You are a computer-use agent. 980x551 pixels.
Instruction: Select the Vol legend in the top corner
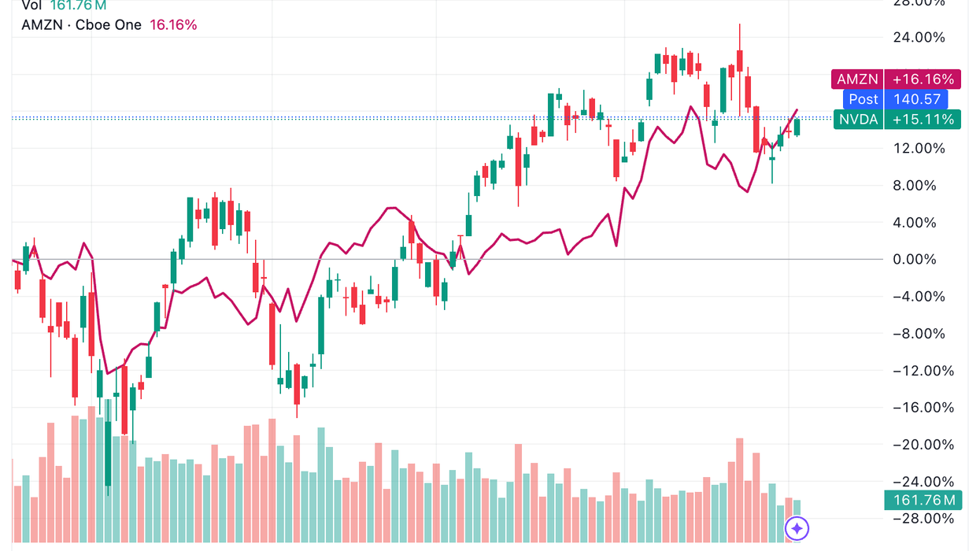31,5
